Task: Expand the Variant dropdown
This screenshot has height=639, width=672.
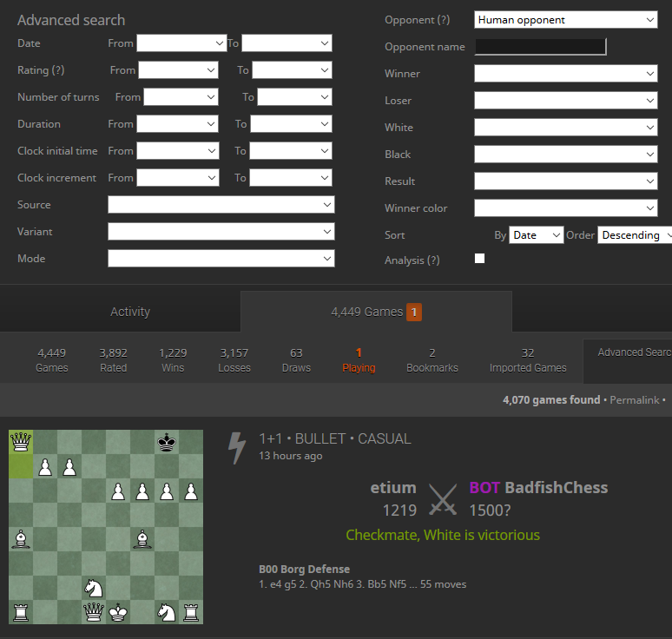Action: (221, 232)
